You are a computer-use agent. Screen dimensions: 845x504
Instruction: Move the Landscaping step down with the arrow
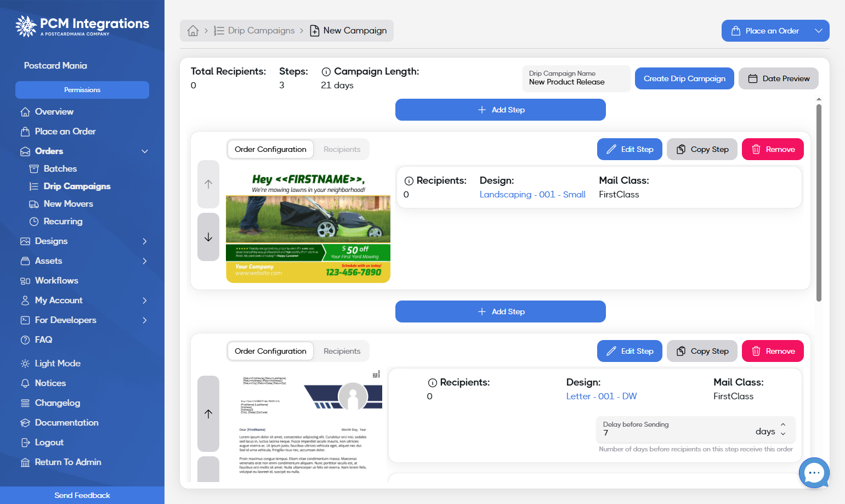tap(208, 237)
